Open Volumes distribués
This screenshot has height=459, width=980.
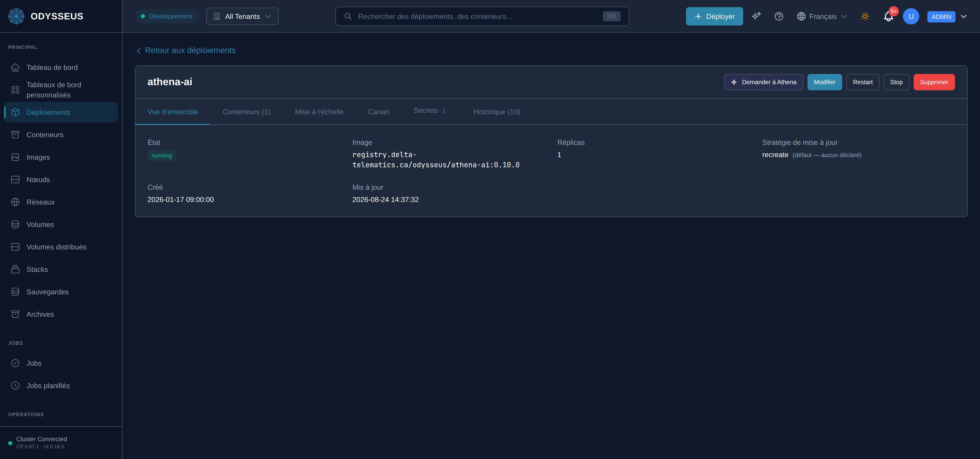[x=61, y=247]
